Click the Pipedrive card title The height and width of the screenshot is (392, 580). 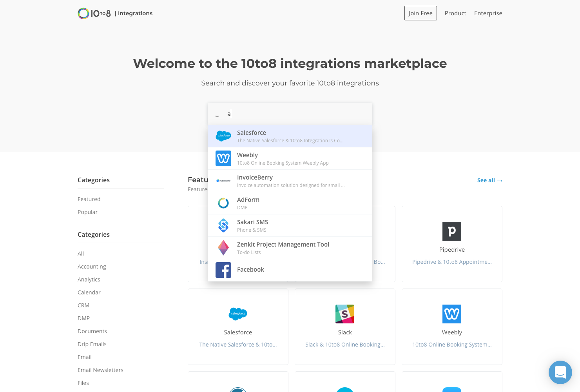(452, 250)
